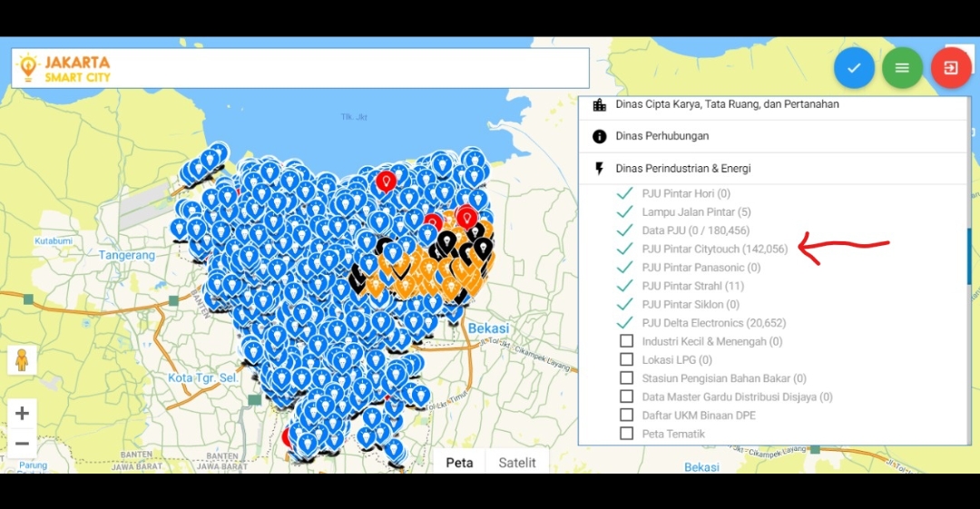The width and height of the screenshot is (980, 509).
Task: Click the red lamp marker near the bay
Action: (x=387, y=181)
